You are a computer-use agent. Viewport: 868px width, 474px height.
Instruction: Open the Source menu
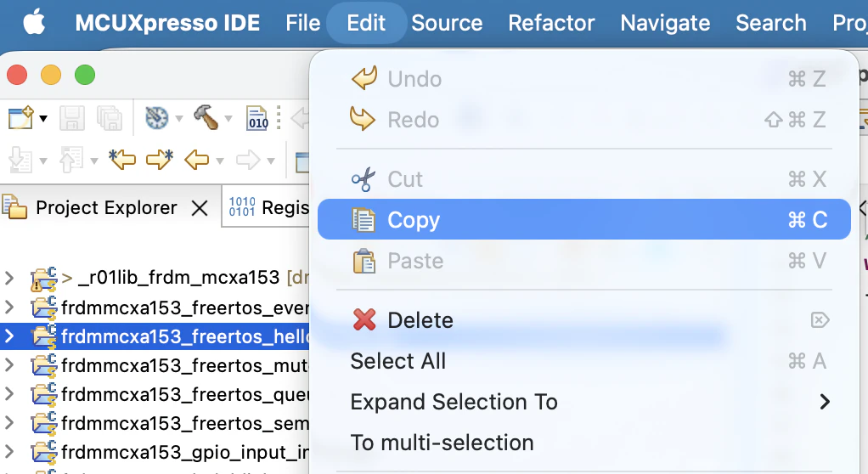click(x=447, y=23)
